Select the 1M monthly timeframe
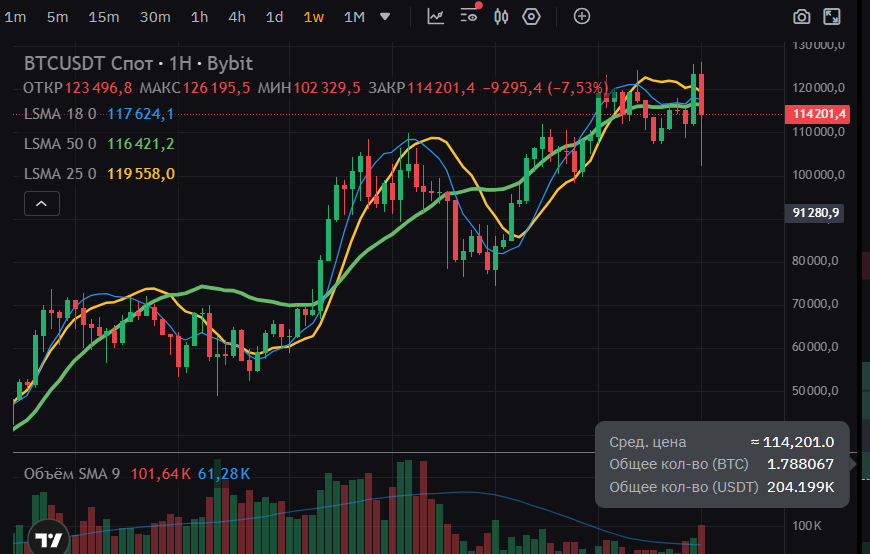870x554 pixels. tap(353, 16)
